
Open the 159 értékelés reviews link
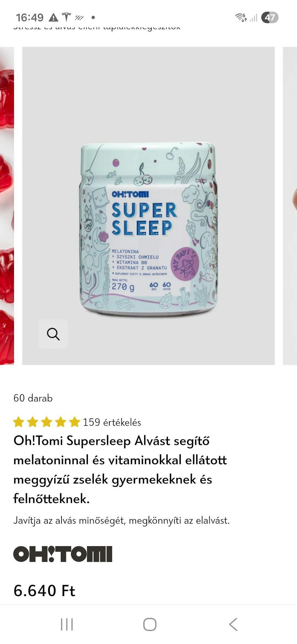click(112, 422)
